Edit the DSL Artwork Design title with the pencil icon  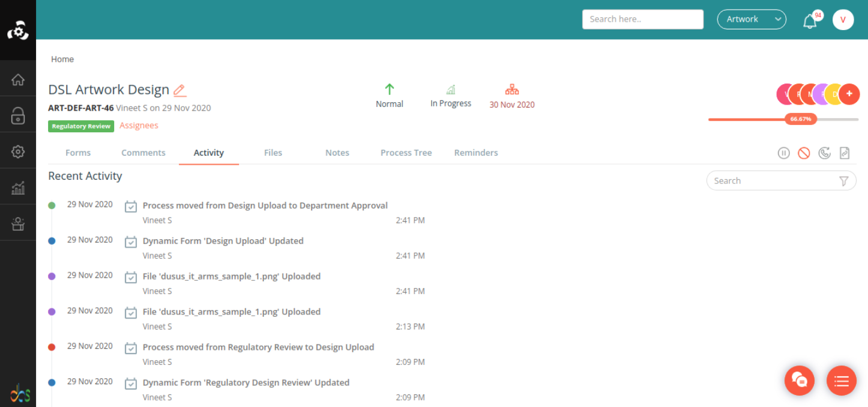tap(180, 90)
